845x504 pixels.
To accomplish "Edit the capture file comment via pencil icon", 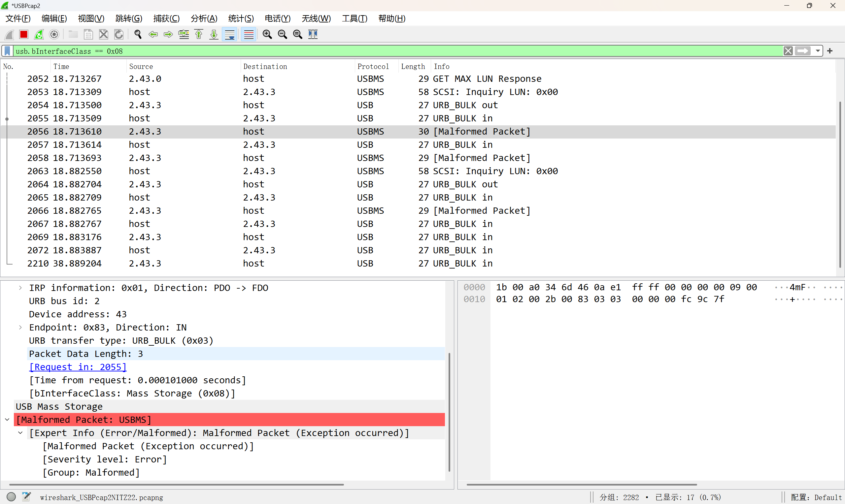I will (x=26, y=496).
